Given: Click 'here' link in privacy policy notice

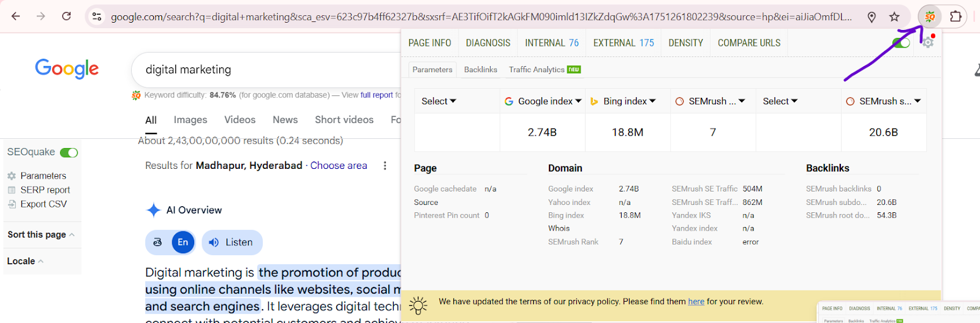Looking at the screenshot, I should [696, 302].
